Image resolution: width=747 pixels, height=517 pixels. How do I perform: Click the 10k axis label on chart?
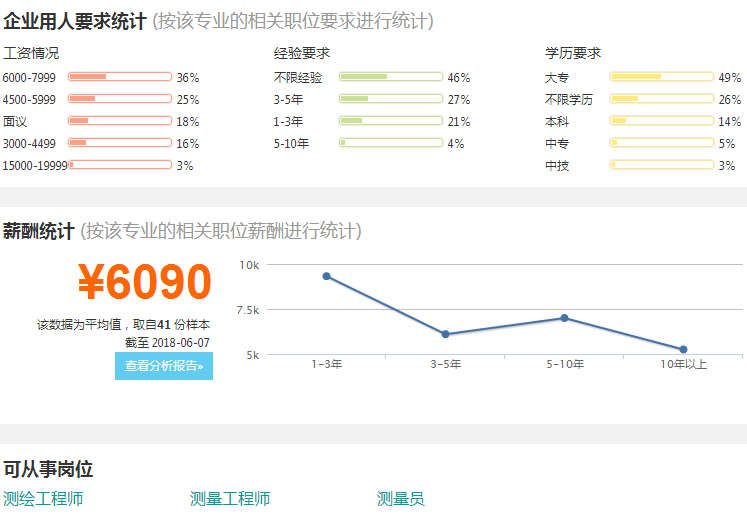click(249, 265)
